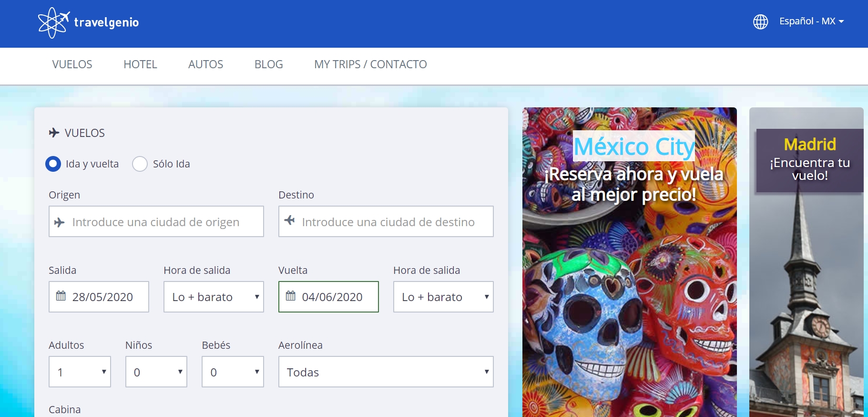Screen dimensions: 868x417
Task: Open the return Hora de salida dropdown
Action: [443, 297]
